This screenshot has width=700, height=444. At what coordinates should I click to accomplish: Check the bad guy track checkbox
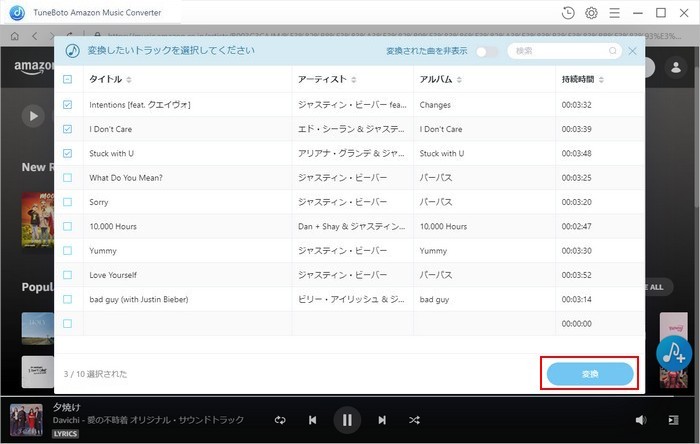click(67, 299)
